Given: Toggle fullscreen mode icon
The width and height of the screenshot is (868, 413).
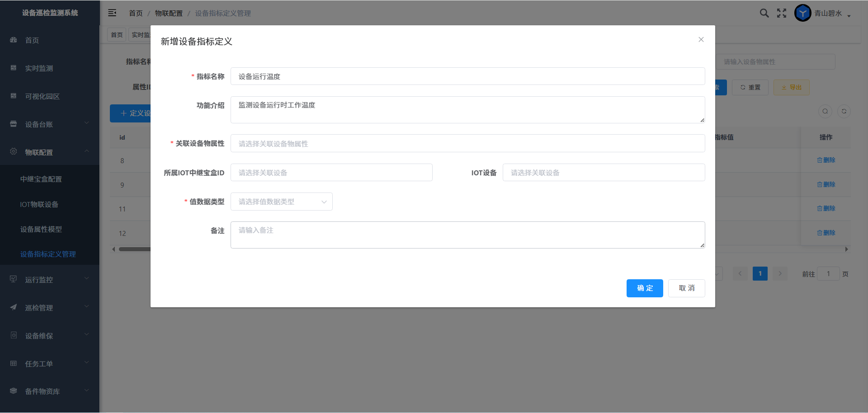Looking at the screenshot, I should [782, 13].
